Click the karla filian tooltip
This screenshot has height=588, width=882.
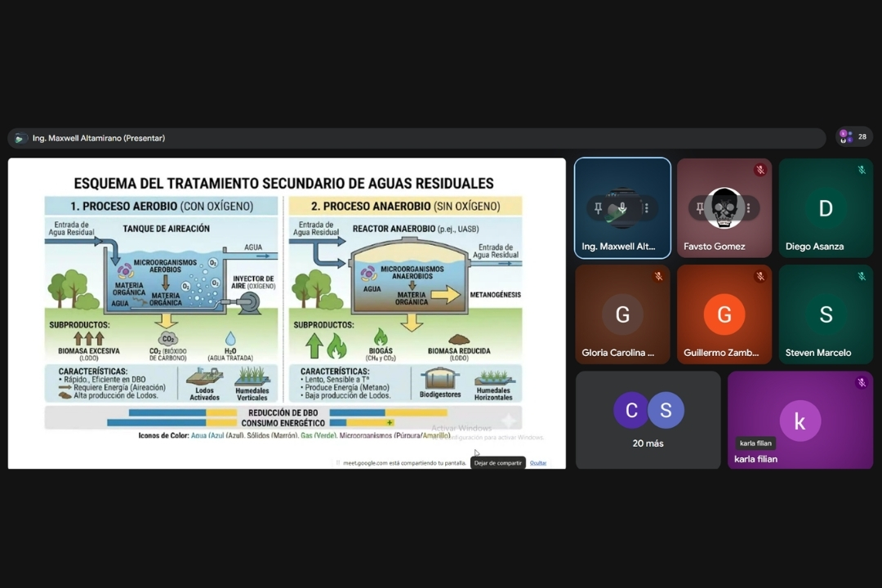pos(755,443)
